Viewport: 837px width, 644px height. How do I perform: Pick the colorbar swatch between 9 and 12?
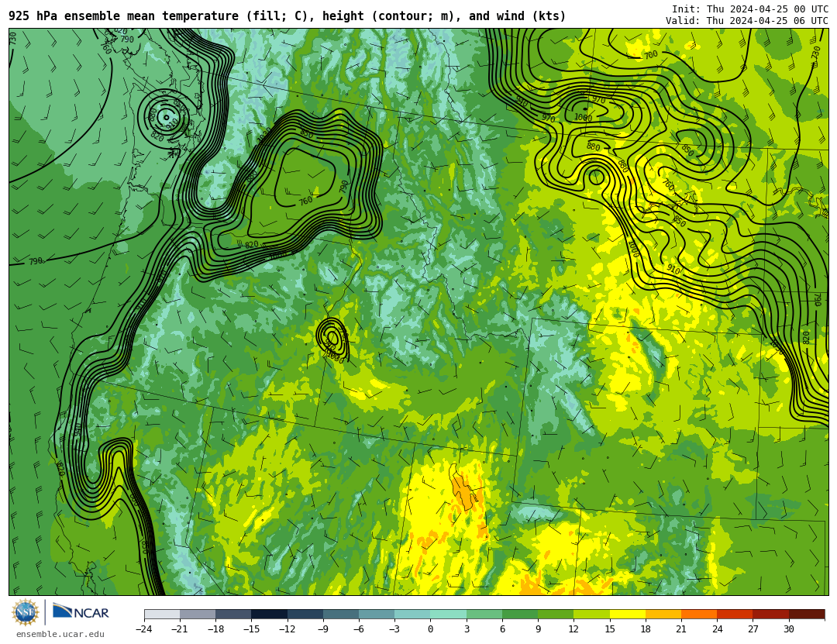(556, 614)
